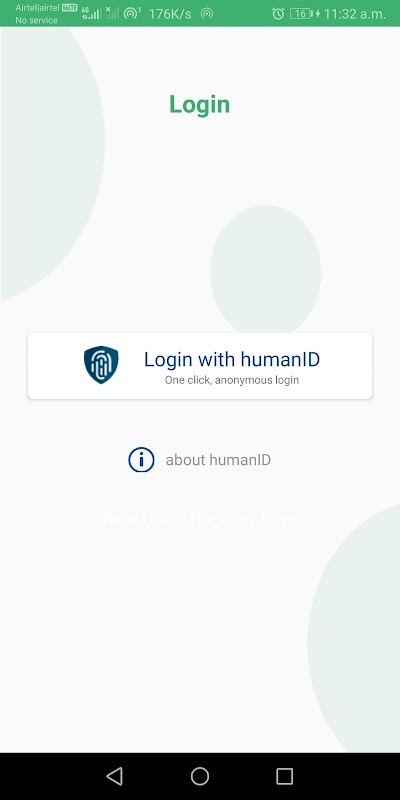Tap the Android home circle button
400x800 pixels.
(200, 776)
